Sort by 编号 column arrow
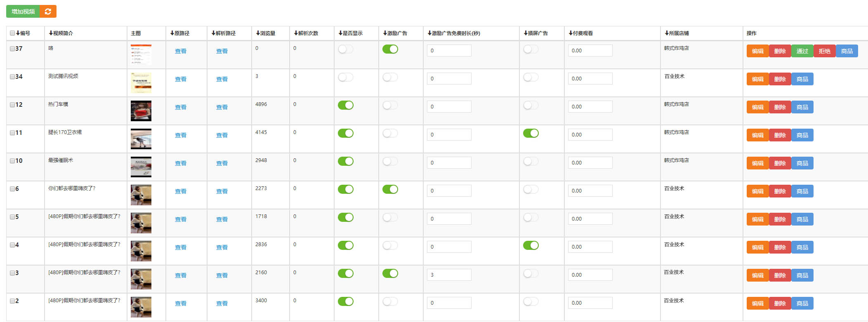The height and width of the screenshot is (322, 868). pos(18,33)
